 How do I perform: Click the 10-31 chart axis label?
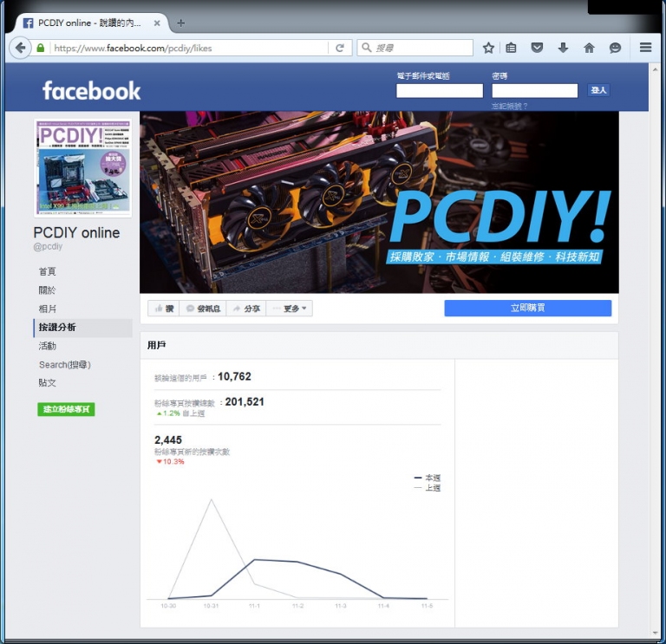click(211, 606)
